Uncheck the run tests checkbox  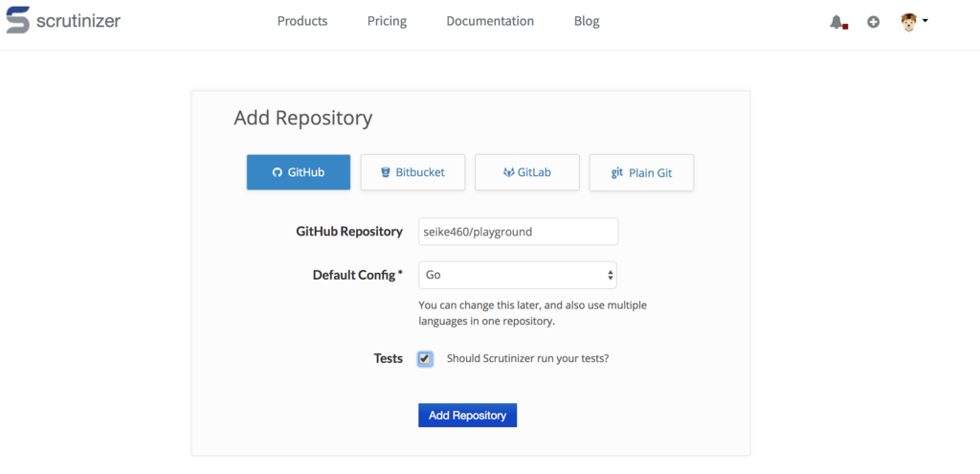(425, 359)
